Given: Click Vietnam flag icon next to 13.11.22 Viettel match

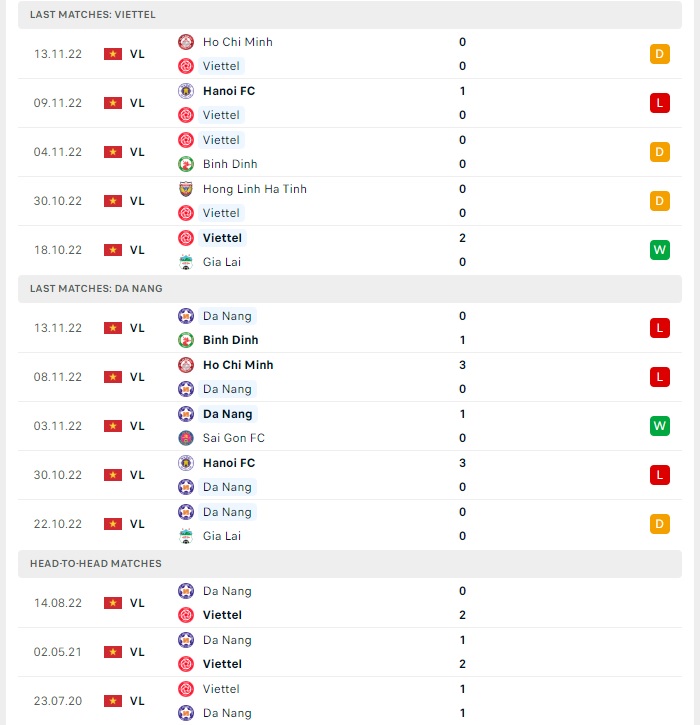Looking at the screenshot, I should point(113,54).
